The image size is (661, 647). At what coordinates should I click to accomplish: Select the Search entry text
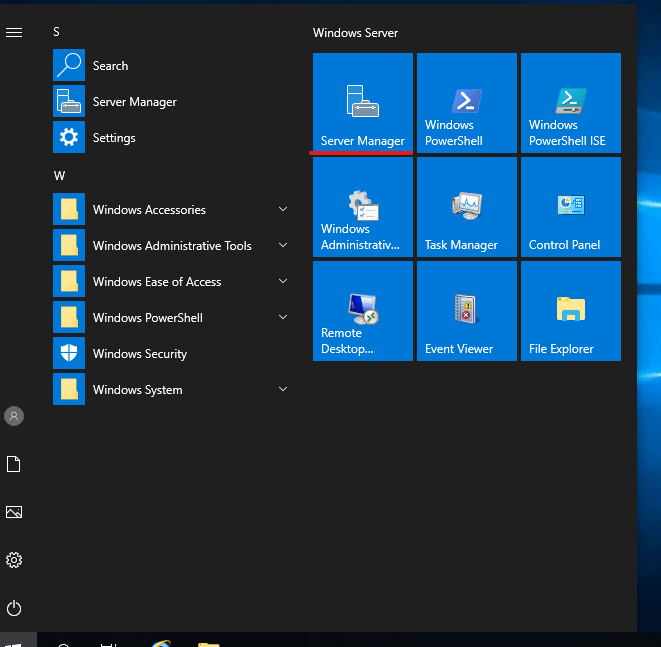[x=110, y=66]
